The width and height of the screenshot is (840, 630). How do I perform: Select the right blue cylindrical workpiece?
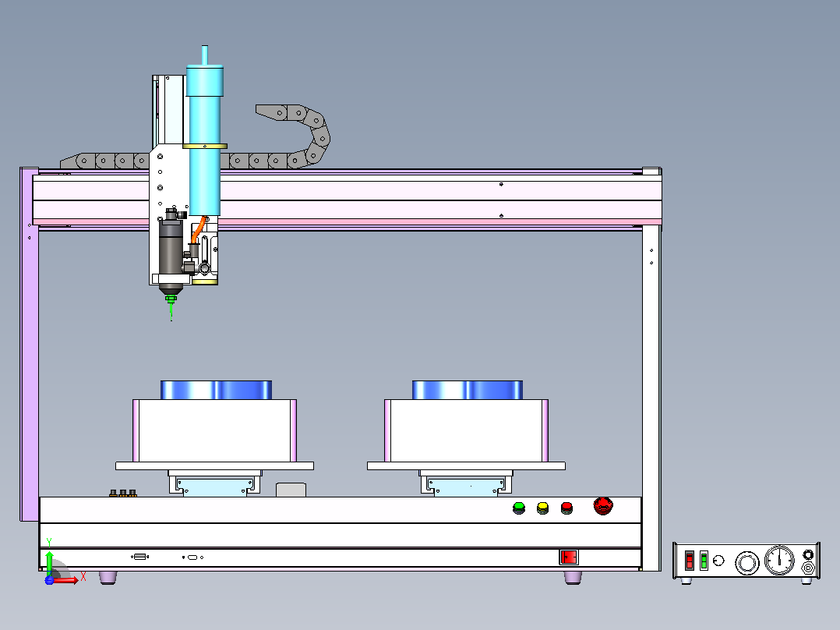(x=468, y=390)
